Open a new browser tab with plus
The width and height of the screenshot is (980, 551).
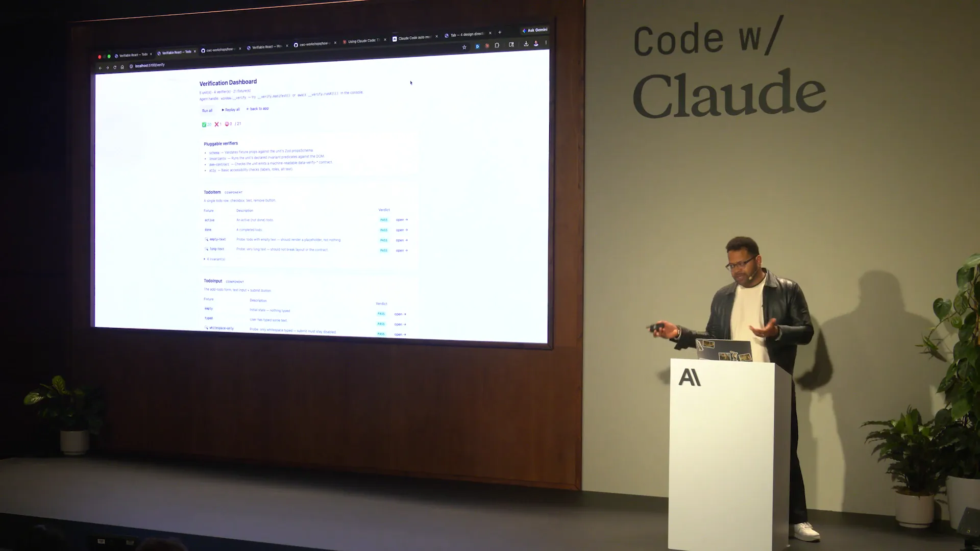pyautogui.click(x=500, y=33)
